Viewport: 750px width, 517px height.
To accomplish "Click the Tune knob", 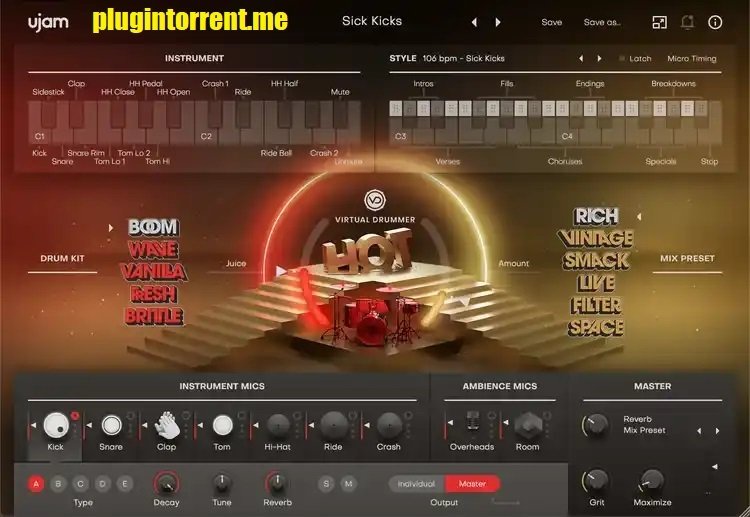I will pyautogui.click(x=222, y=483).
